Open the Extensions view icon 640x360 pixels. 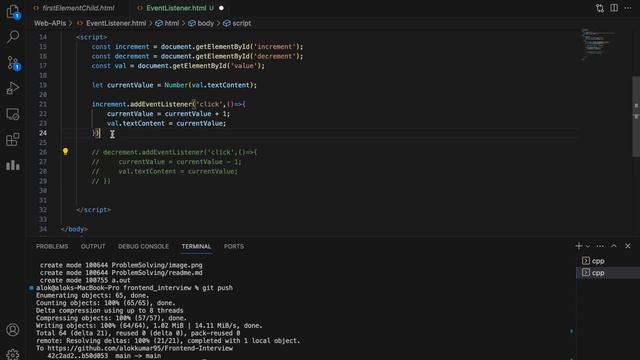(x=13, y=140)
